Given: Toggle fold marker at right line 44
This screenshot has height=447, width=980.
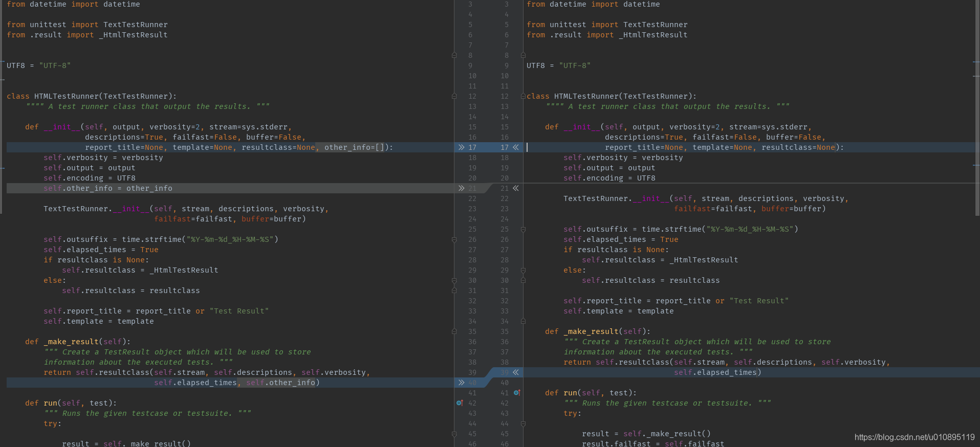Looking at the screenshot, I should coord(523,423).
